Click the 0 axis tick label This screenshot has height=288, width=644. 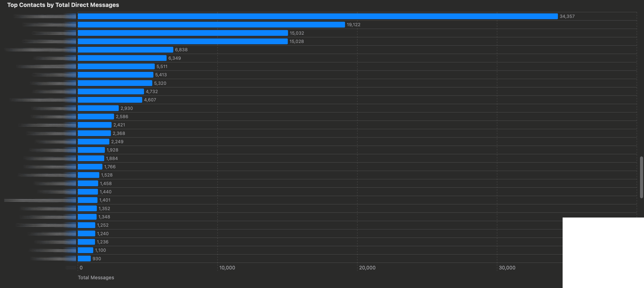81,267
